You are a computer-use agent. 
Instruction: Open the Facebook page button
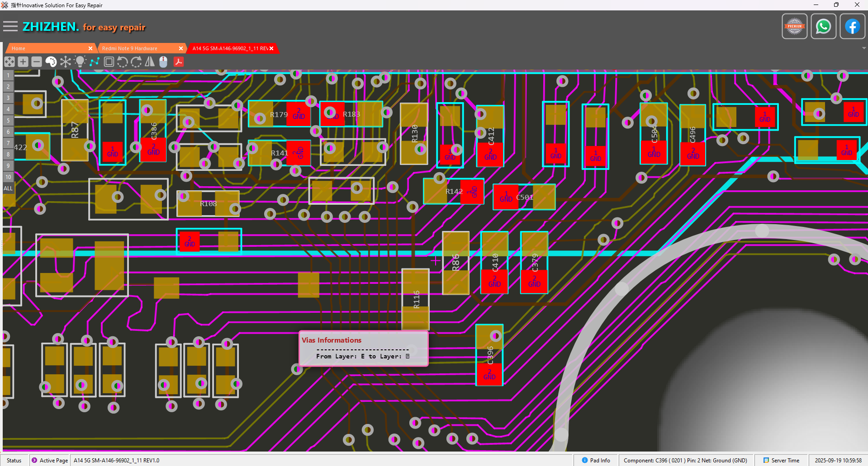coord(852,27)
